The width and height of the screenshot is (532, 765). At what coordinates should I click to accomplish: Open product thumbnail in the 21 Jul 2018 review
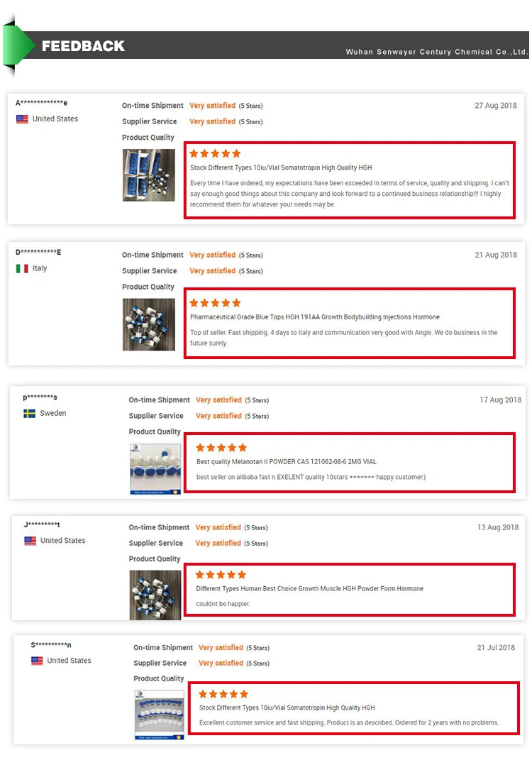click(159, 715)
